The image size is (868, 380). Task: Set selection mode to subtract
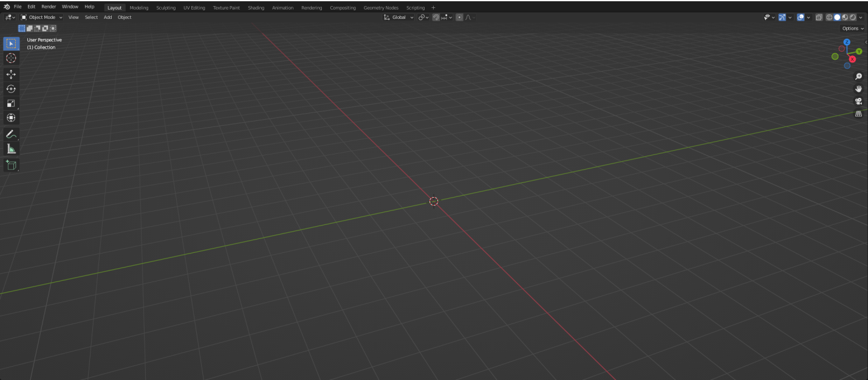38,28
